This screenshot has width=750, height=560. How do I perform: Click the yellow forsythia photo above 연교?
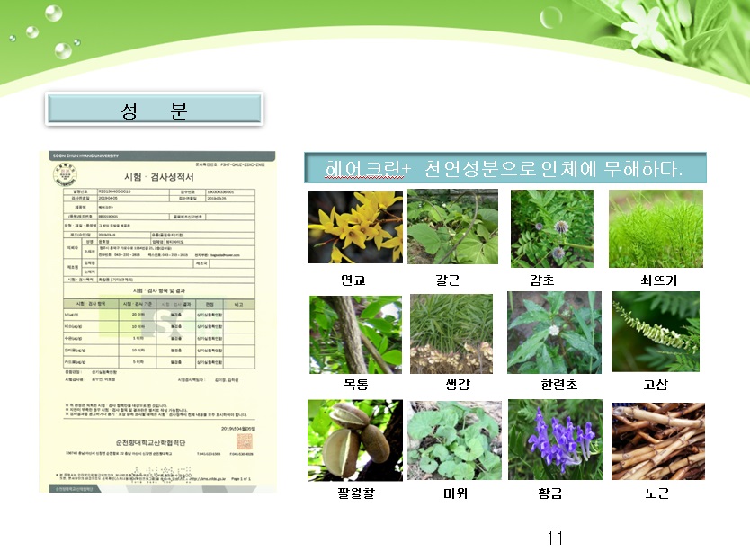click(x=354, y=227)
